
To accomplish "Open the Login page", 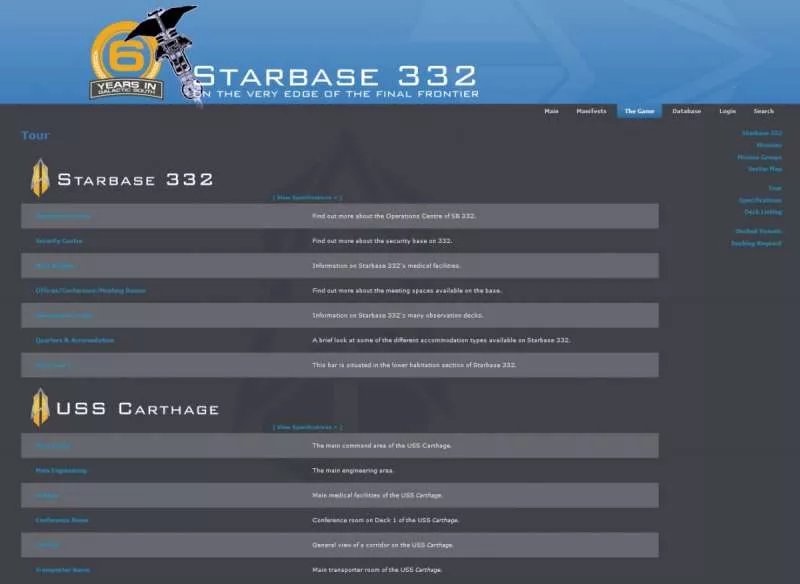I will [x=726, y=111].
